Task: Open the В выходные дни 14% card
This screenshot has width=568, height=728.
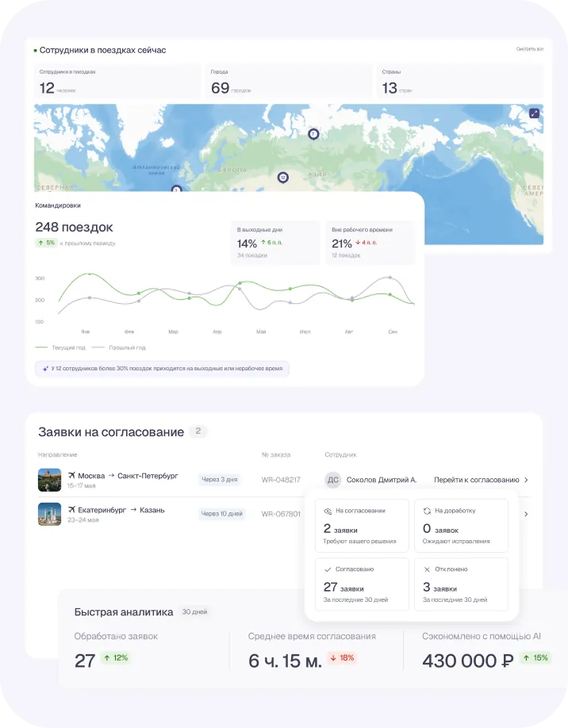Action: point(275,243)
